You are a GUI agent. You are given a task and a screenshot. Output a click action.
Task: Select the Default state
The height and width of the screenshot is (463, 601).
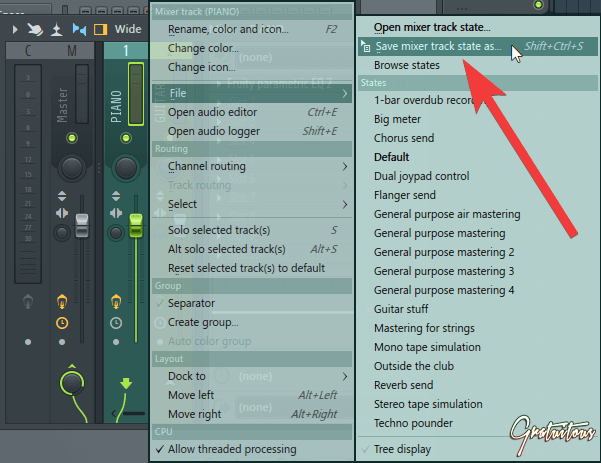(478, 157)
